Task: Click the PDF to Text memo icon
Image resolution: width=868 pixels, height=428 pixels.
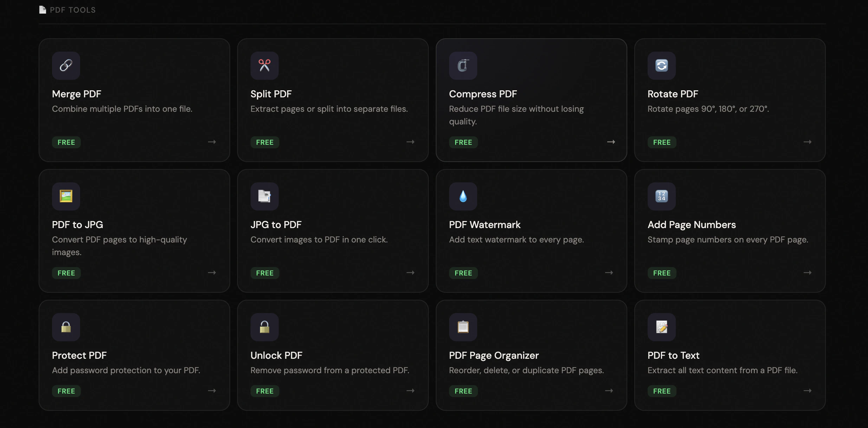Action: click(x=661, y=327)
